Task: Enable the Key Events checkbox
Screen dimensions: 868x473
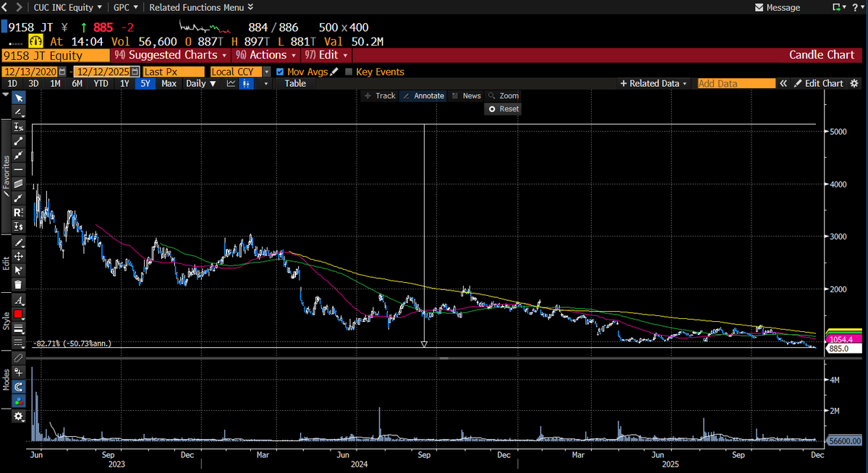Action: tap(349, 72)
